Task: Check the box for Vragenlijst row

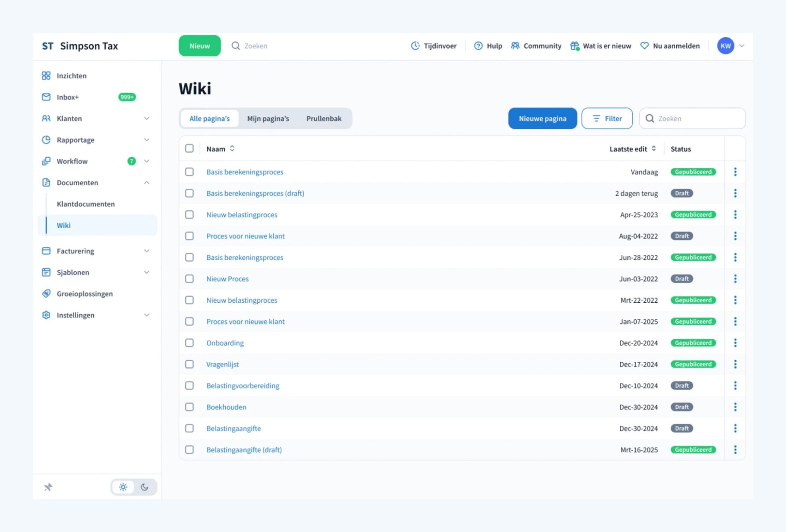Action: tap(189, 364)
